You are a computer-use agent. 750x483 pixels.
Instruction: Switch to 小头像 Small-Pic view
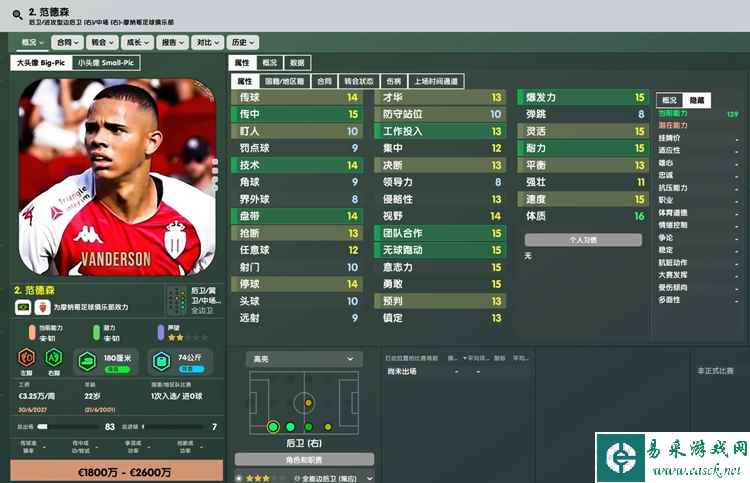106,63
